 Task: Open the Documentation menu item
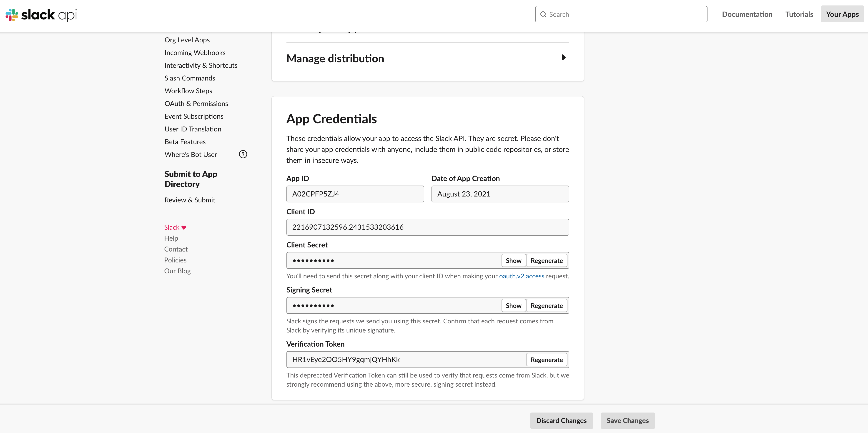point(747,14)
